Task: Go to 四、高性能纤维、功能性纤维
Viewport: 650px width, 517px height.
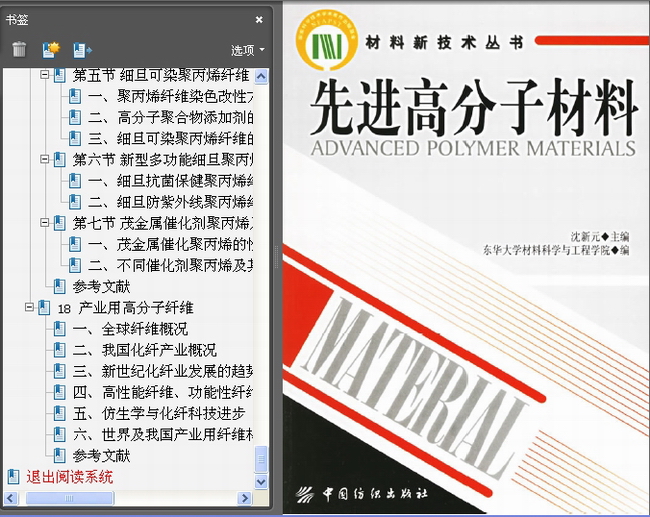Action: [x=162, y=392]
